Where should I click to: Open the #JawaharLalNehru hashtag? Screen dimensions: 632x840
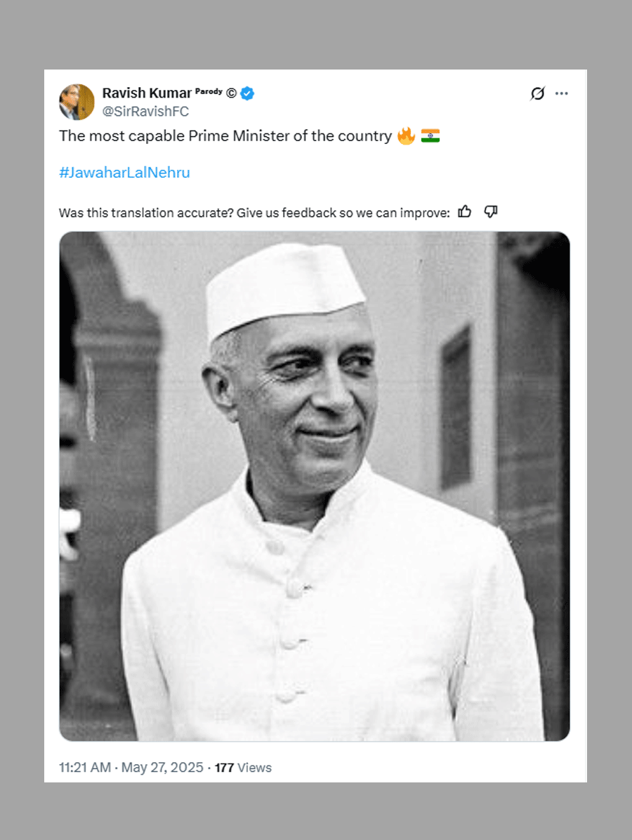pos(124,172)
